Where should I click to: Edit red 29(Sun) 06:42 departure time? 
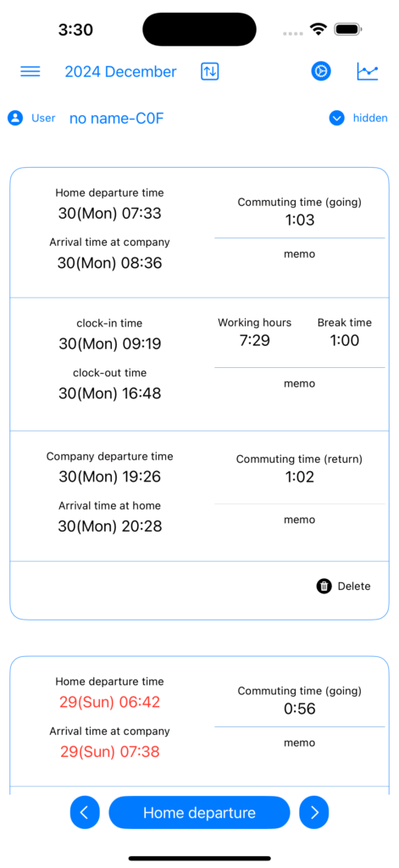(109, 703)
